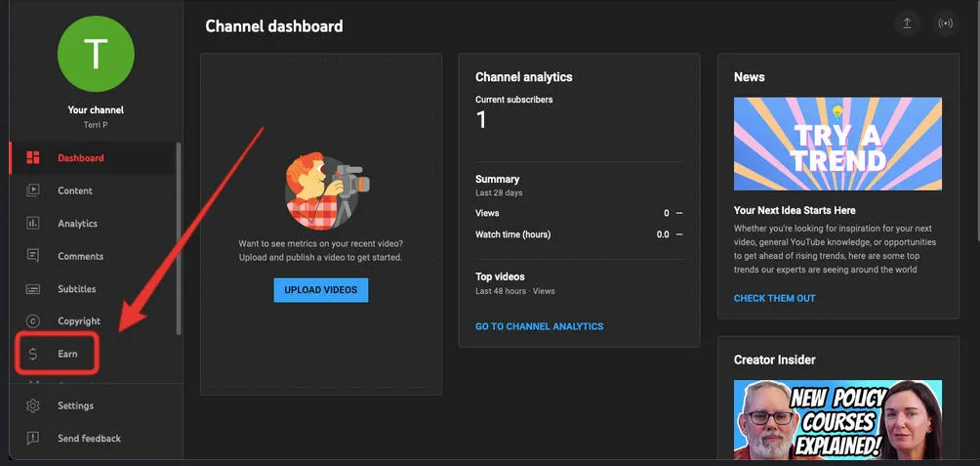The width and height of the screenshot is (980, 466).
Task: Click the "News" card title
Action: pyautogui.click(x=750, y=77)
